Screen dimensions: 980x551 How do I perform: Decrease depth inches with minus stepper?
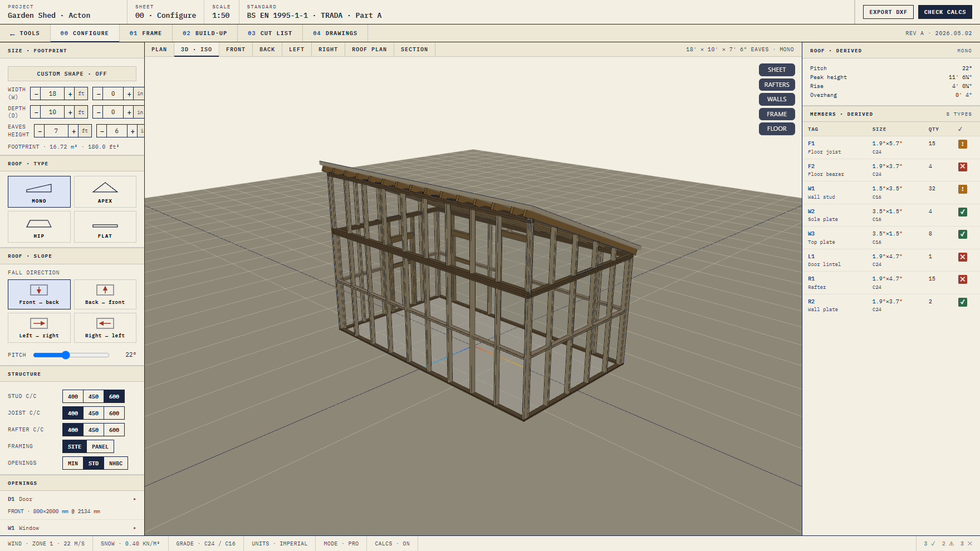click(x=98, y=112)
